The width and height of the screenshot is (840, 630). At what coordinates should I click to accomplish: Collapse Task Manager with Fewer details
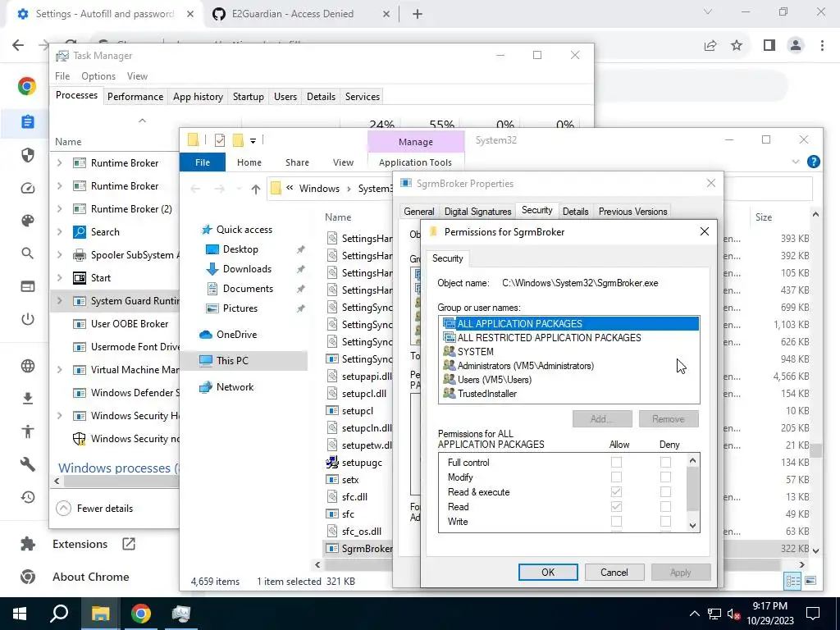click(x=95, y=509)
